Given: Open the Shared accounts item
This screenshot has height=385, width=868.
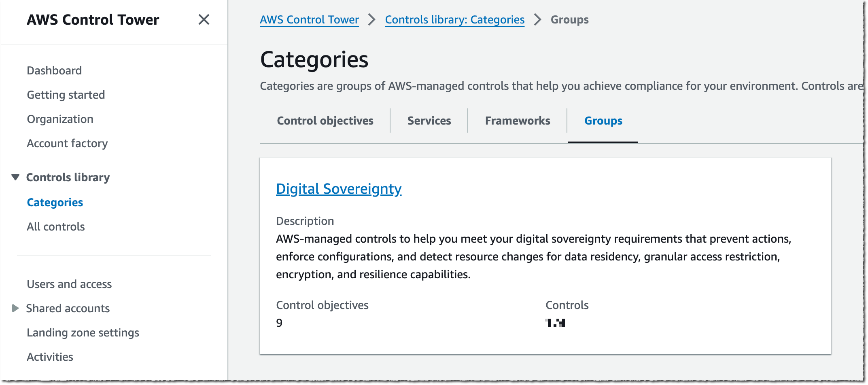Looking at the screenshot, I should tap(68, 308).
